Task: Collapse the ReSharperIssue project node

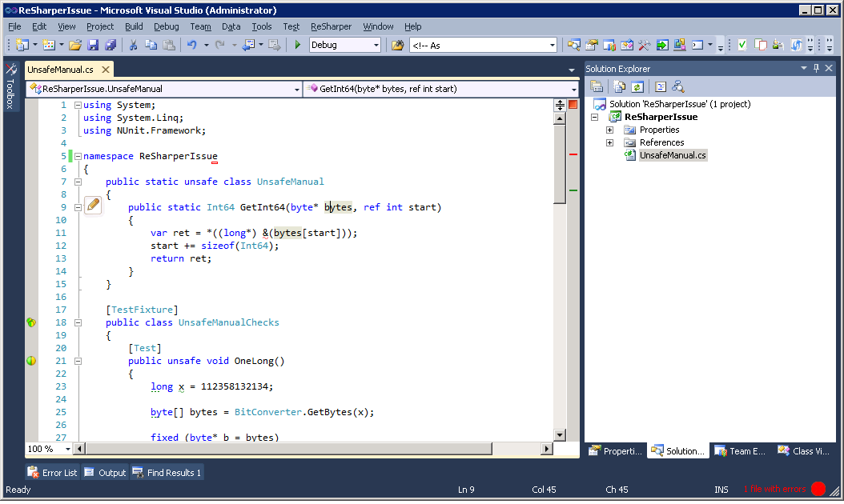Action: point(595,117)
